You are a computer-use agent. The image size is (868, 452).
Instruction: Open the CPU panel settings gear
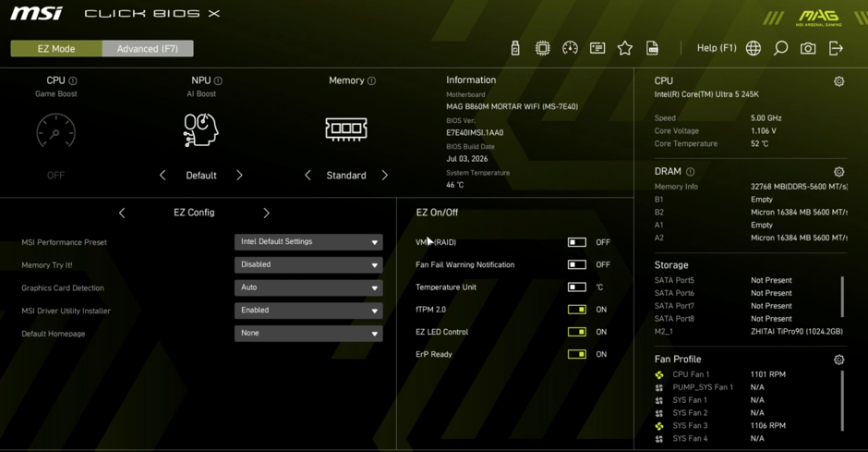point(839,81)
